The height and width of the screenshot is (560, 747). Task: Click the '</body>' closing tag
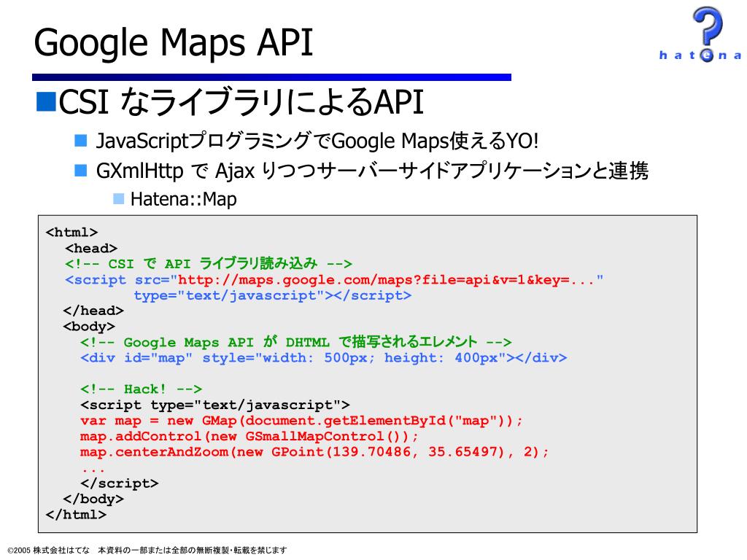(93, 499)
